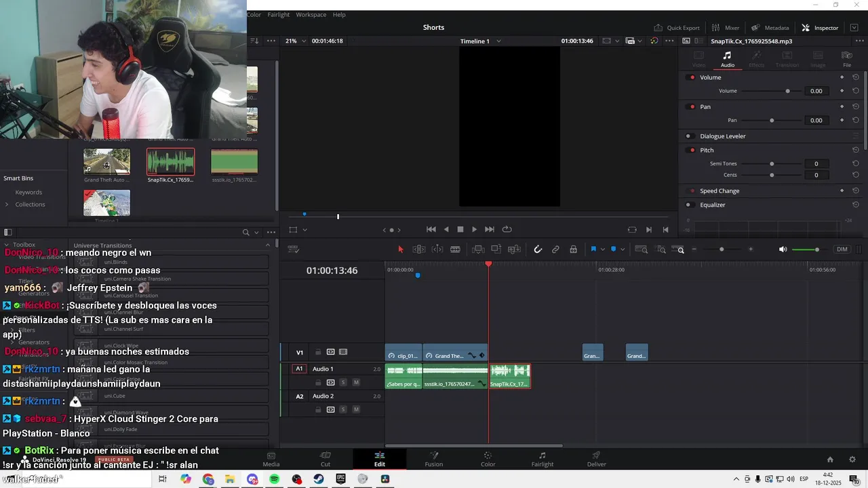868x488 pixels.
Task: Select the Trim Edit Mode tool
Action: (419, 249)
